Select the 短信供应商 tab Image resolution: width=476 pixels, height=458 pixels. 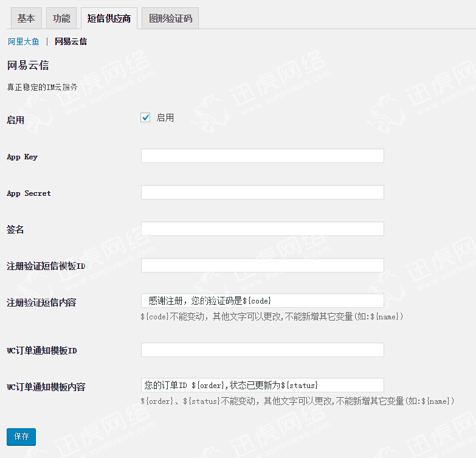point(109,18)
